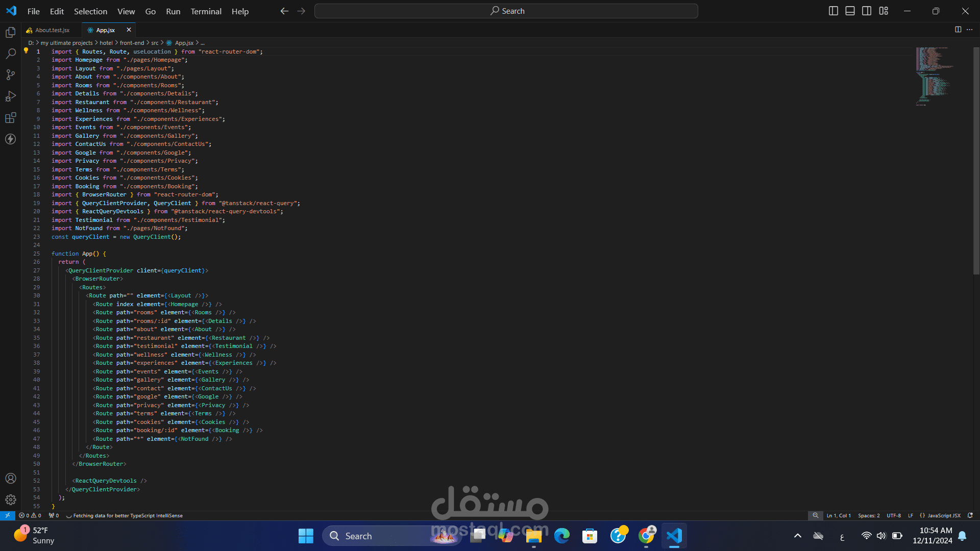The height and width of the screenshot is (551, 980).
Task: Close the App.jsx tab
Action: coord(129,30)
